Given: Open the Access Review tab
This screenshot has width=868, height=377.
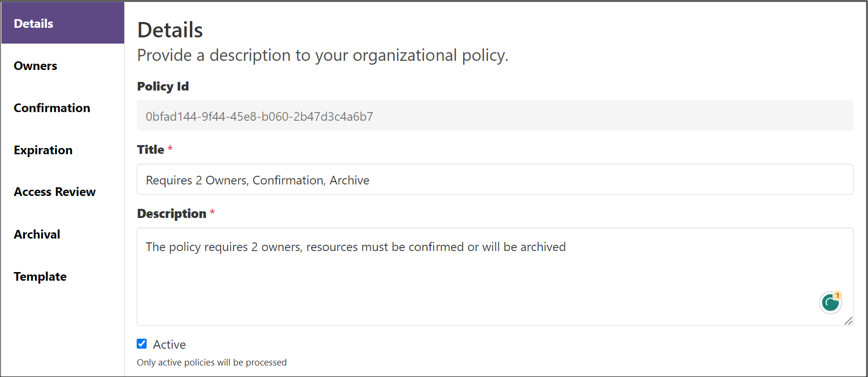Looking at the screenshot, I should [55, 192].
